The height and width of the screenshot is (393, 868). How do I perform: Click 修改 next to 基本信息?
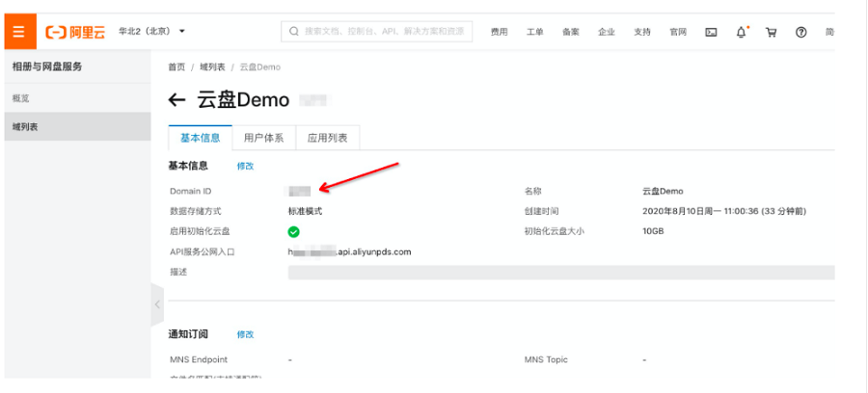[x=245, y=167]
